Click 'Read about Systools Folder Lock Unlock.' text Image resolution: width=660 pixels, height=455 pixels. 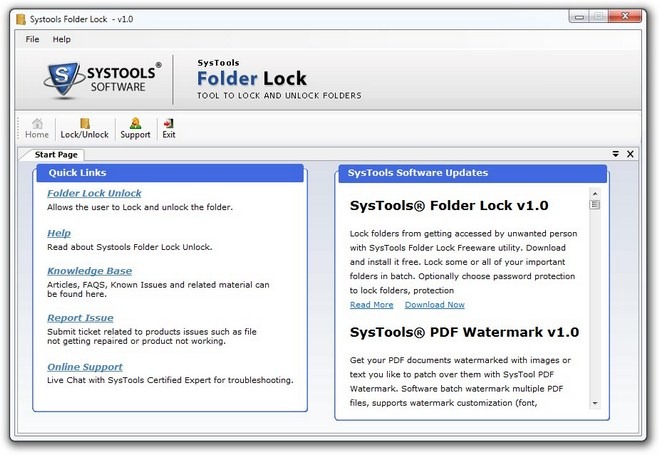pos(130,247)
